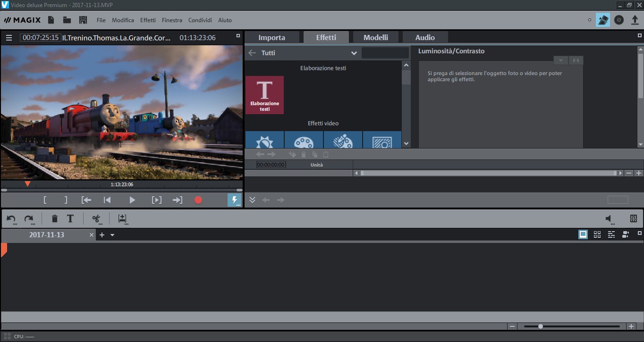Start playback with the play button

(132, 200)
